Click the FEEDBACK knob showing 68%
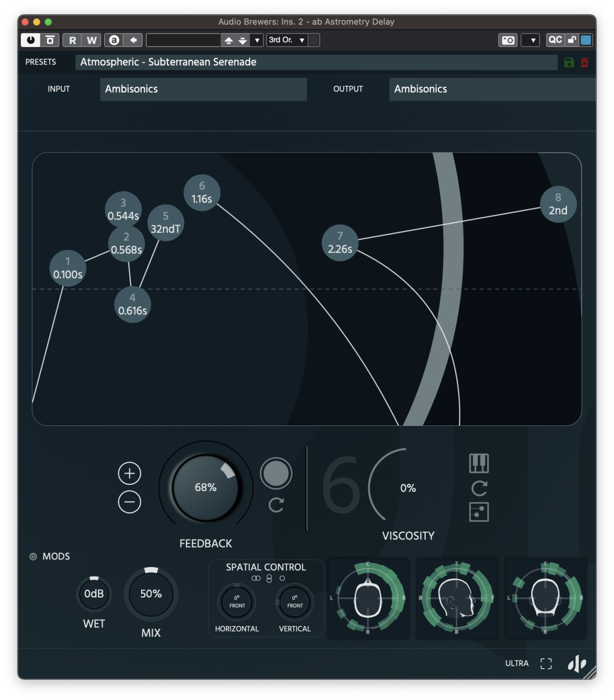Viewport: 614px width, 700px height. click(x=206, y=487)
